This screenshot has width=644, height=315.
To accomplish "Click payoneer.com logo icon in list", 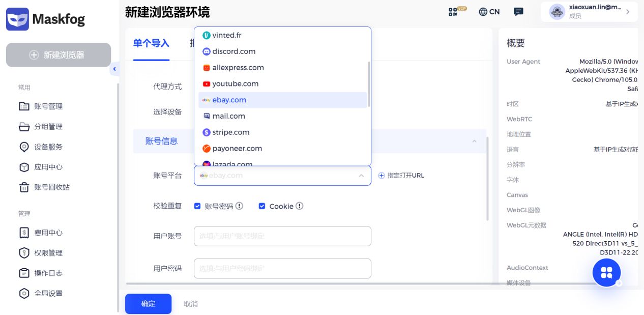I will click(207, 149).
